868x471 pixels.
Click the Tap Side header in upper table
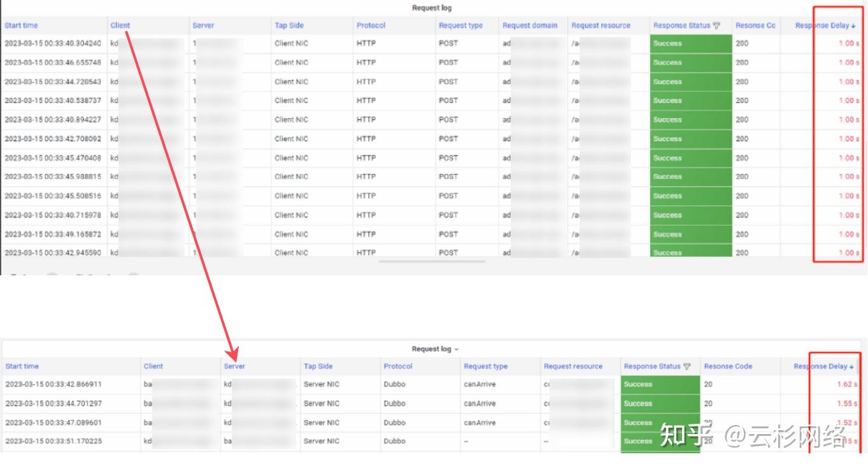click(x=289, y=25)
